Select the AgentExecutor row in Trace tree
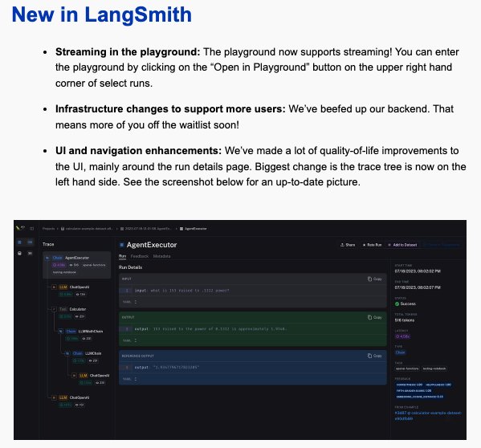The width and height of the screenshot is (481, 448). 77,265
